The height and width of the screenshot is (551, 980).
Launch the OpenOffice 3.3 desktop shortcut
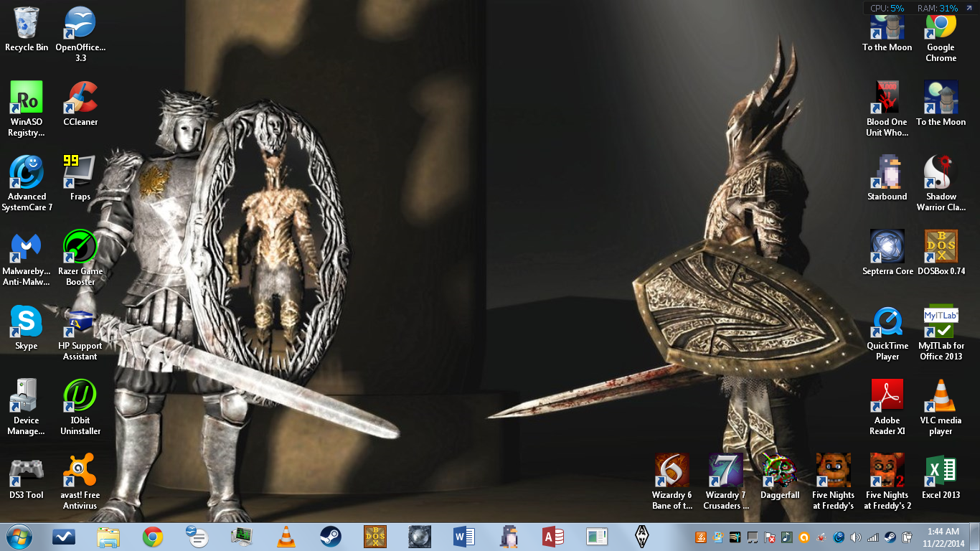(x=80, y=34)
